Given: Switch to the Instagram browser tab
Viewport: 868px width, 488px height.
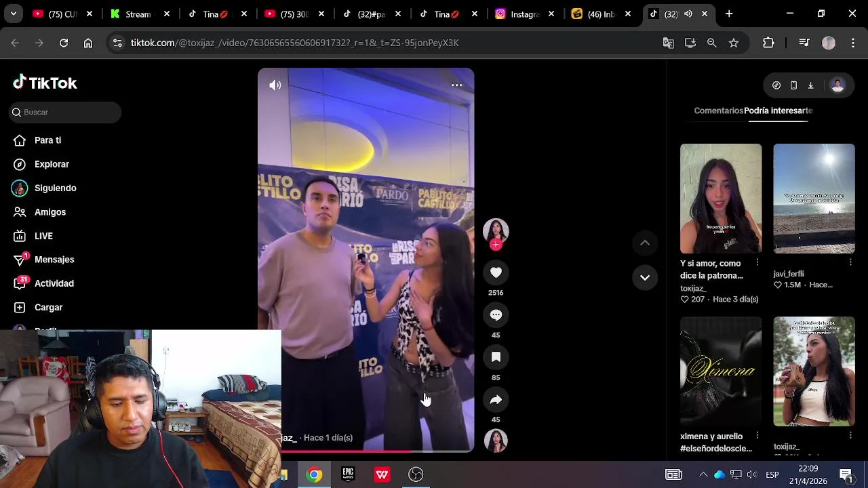Looking at the screenshot, I should coord(526,14).
